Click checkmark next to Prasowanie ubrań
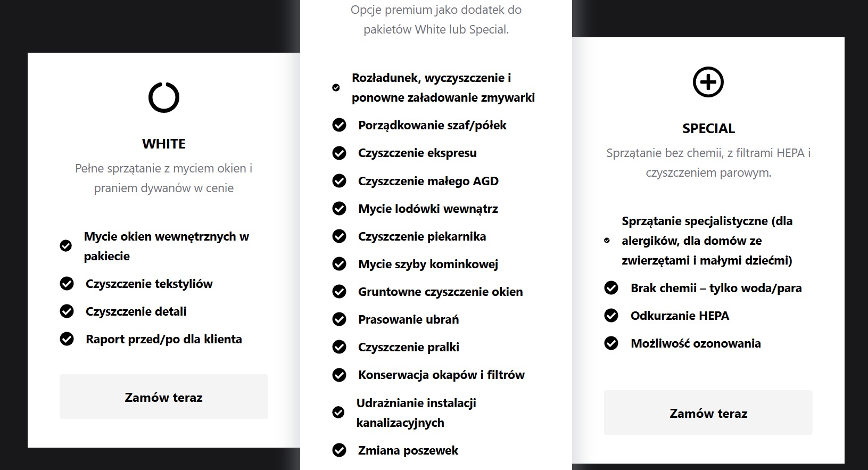 pos(339,319)
